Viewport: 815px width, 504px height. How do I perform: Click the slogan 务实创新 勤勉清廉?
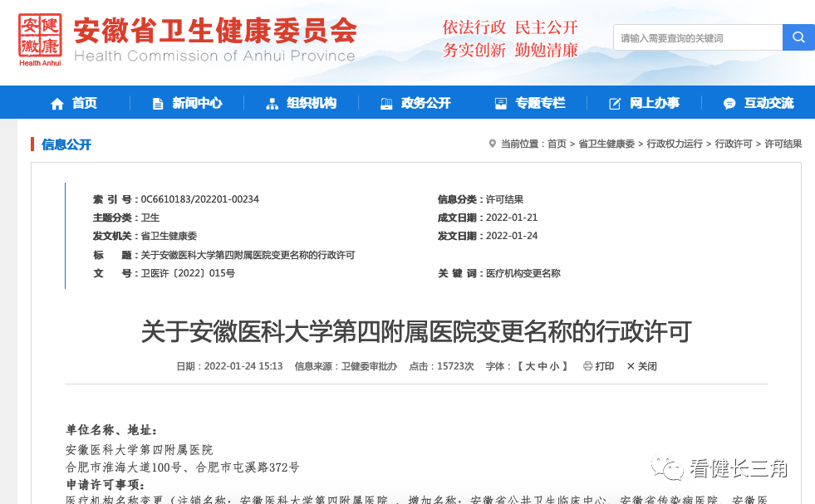[x=510, y=50]
